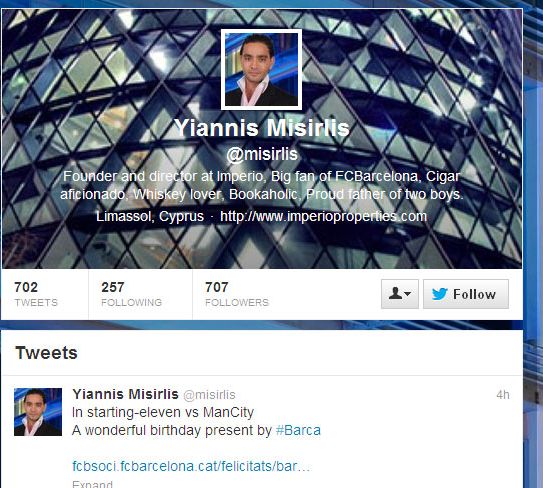This screenshot has height=488, width=543.
Task: Open the fcbsoci.fcbarcelona.cat link
Action: [x=191, y=466]
